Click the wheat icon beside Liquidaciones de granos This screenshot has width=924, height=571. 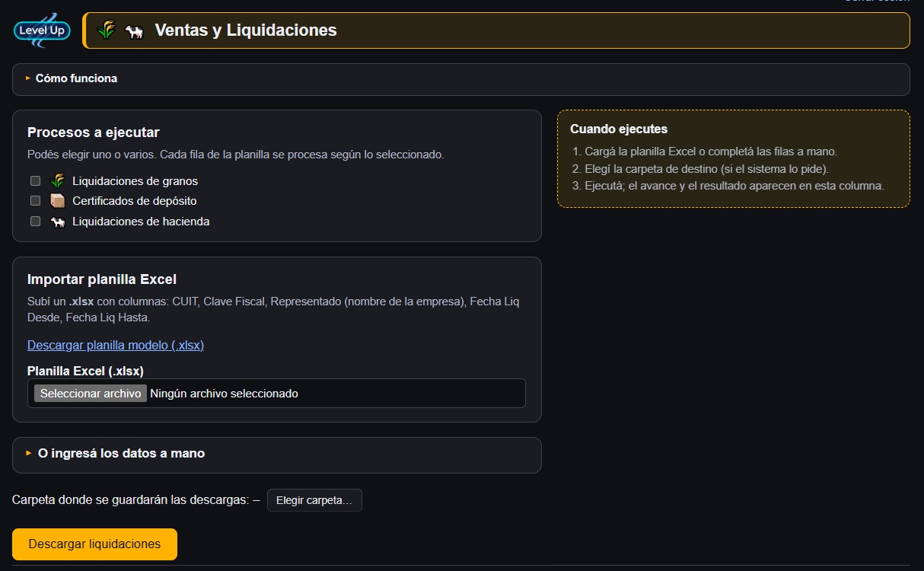pos(57,181)
